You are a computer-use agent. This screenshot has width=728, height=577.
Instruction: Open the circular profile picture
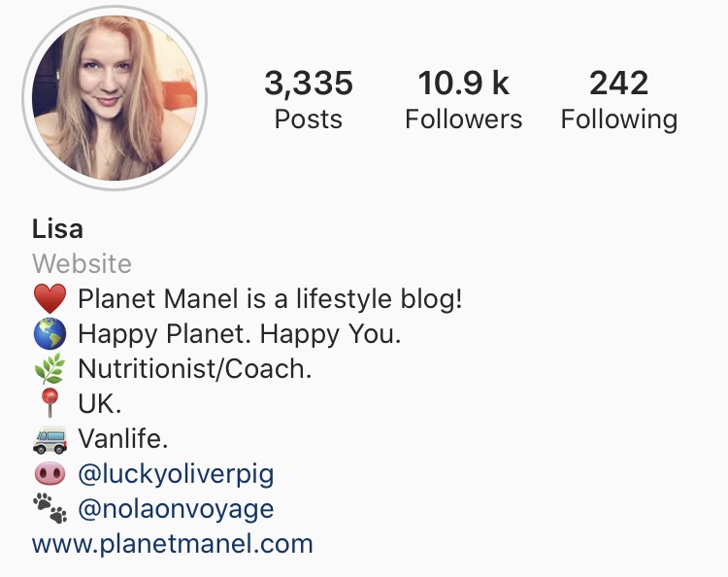[115, 98]
